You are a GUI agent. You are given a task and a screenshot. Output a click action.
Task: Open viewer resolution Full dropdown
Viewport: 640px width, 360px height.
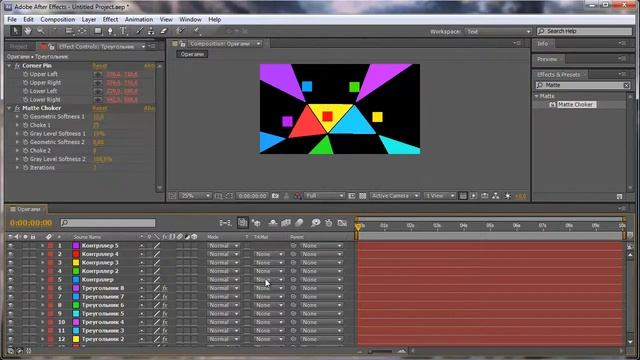click(x=324, y=196)
